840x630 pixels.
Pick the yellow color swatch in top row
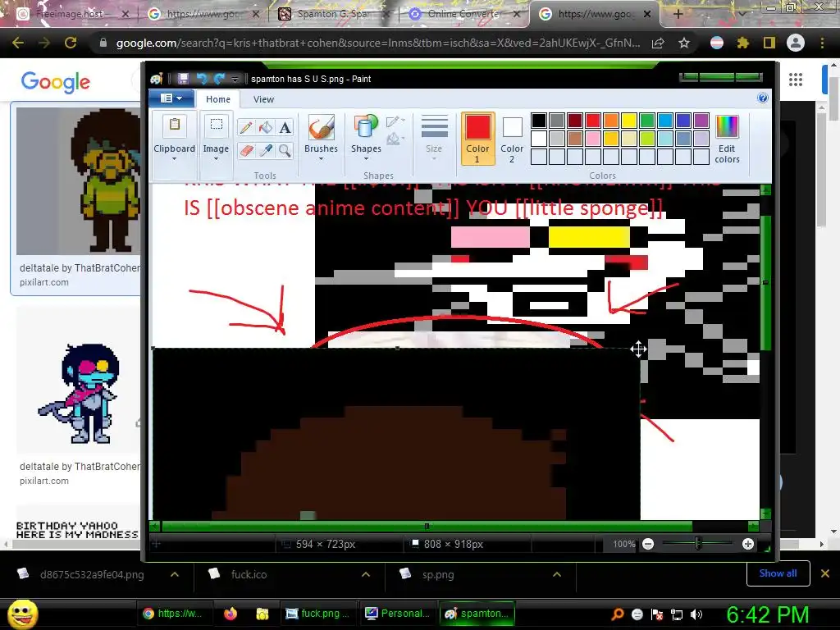pos(629,121)
